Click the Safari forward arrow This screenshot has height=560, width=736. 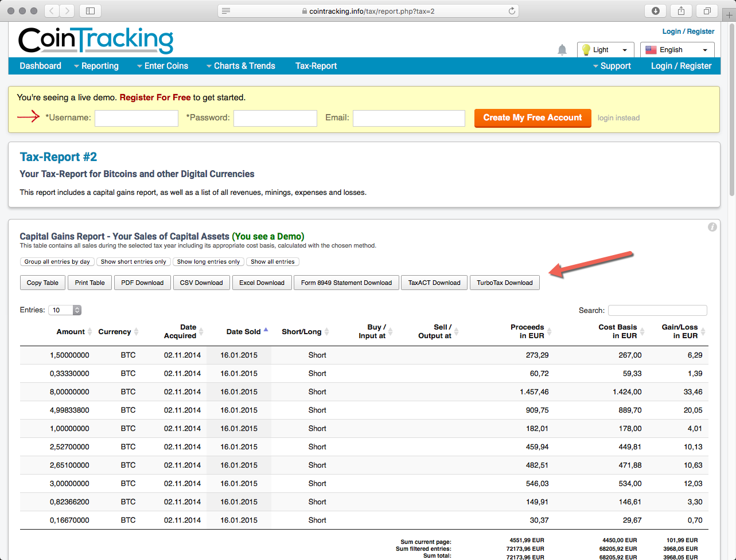point(68,11)
